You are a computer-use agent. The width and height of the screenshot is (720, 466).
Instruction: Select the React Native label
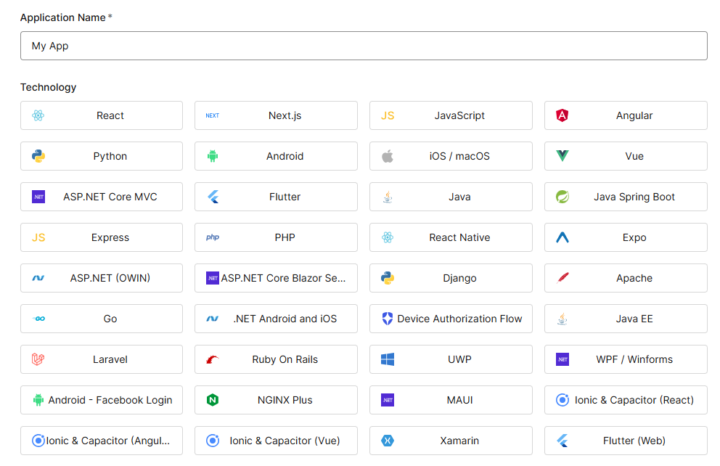(459, 237)
